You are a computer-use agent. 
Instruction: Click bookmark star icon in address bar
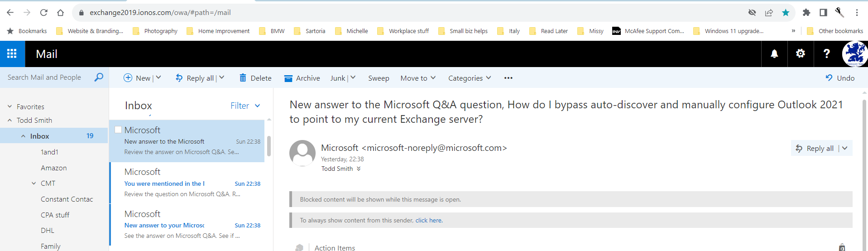(x=786, y=13)
